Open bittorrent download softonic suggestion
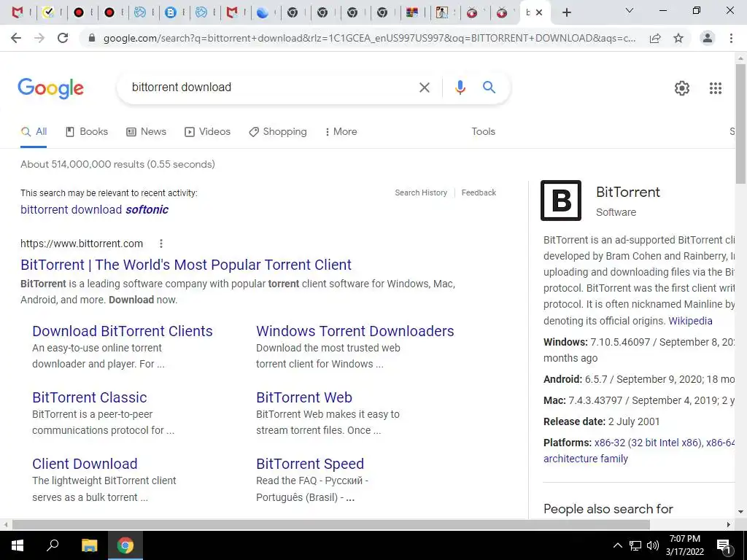Image resolution: width=747 pixels, height=560 pixels. tap(94, 210)
